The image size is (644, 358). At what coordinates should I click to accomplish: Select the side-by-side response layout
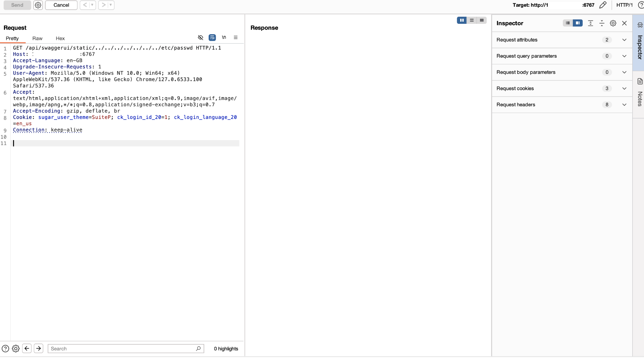tap(462, 20)
